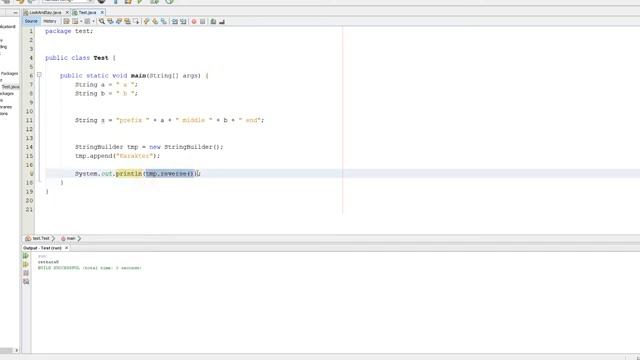Click the reversed string output line

pos(48,262)
